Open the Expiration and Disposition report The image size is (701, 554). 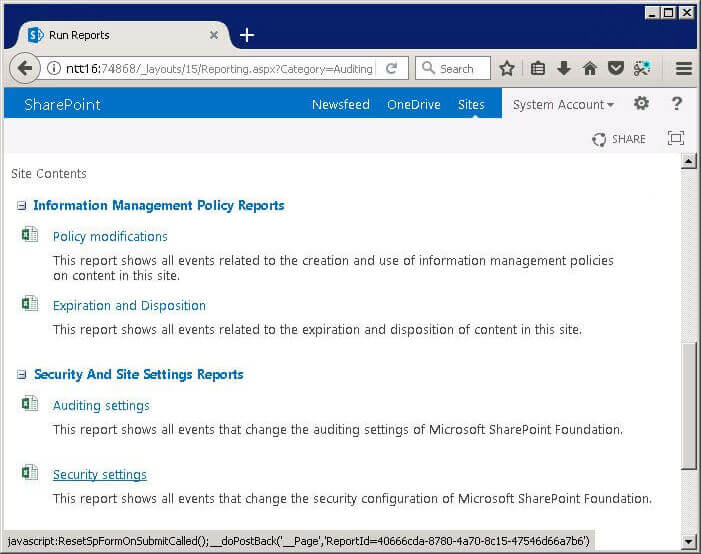point(129,306)
